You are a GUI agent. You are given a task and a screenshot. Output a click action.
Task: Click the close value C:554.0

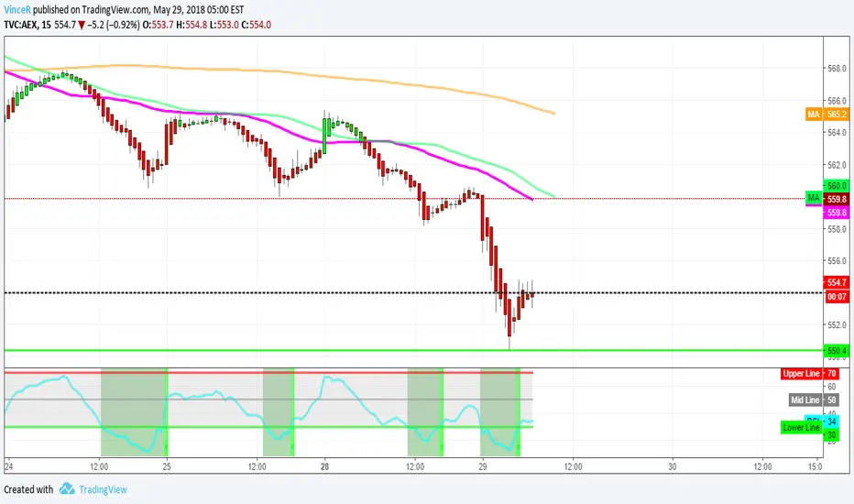click(x=256, y=25)
